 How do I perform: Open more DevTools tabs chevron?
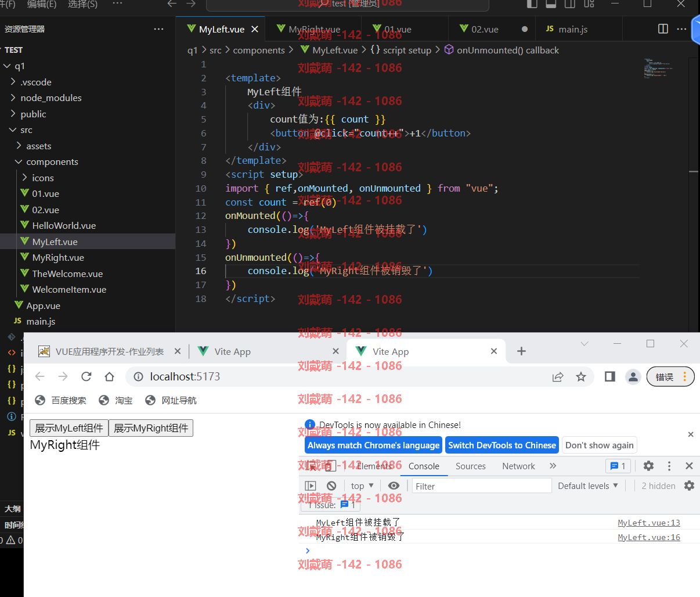pyautogui.click(x=553, y=466)
